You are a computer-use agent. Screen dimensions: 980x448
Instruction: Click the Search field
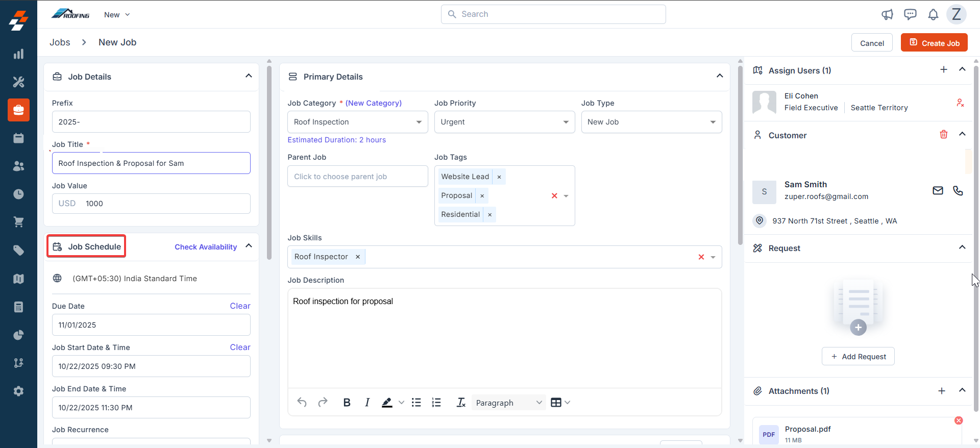click(553, 14)
